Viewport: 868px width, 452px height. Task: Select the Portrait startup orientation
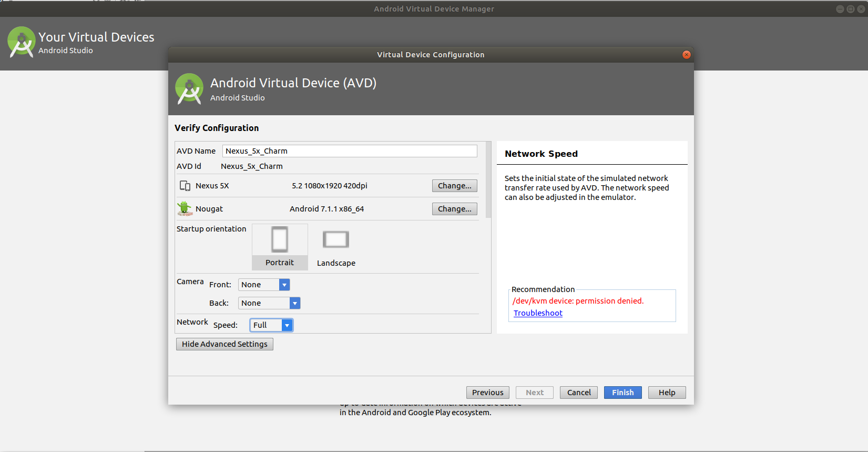click(x=280, y=247)
